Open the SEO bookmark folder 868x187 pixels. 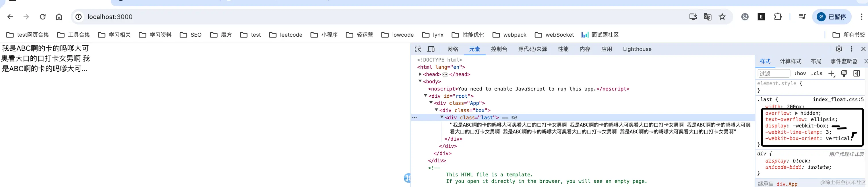pos(191,35)
